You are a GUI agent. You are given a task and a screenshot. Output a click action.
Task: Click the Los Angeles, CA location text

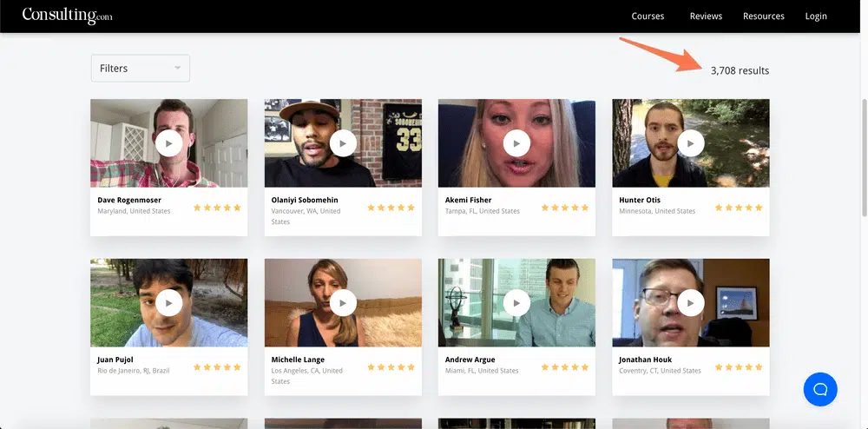(306, 375)
